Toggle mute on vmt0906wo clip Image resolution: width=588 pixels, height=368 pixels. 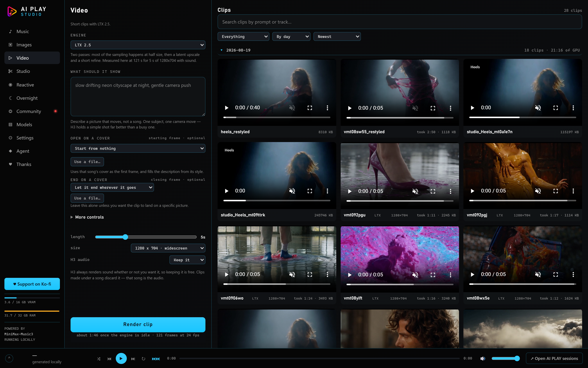(292, 275)
